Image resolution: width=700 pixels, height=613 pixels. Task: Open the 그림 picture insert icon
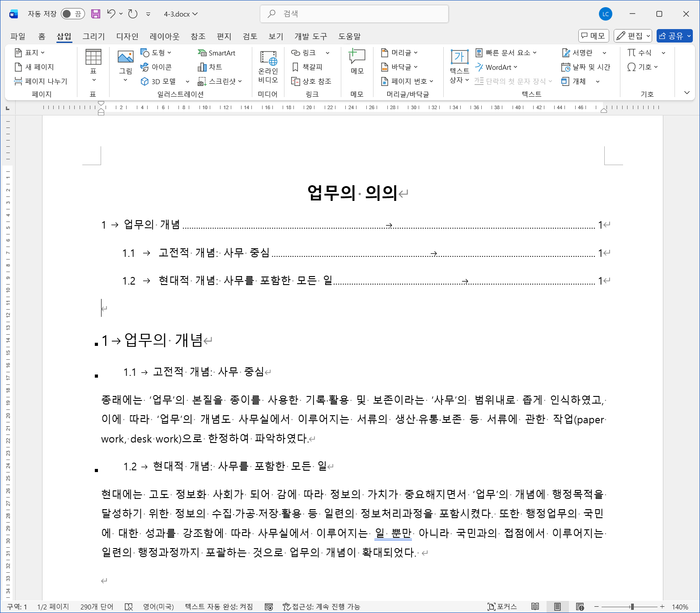tap(126, 66)
